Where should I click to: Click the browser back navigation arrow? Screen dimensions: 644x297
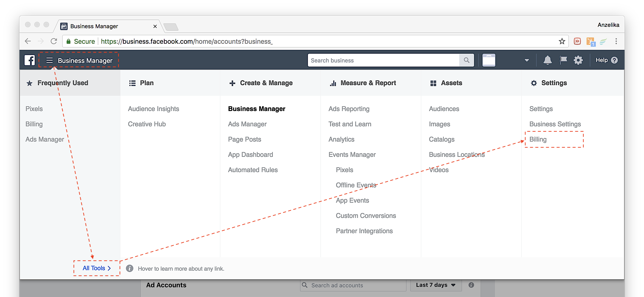28,41
